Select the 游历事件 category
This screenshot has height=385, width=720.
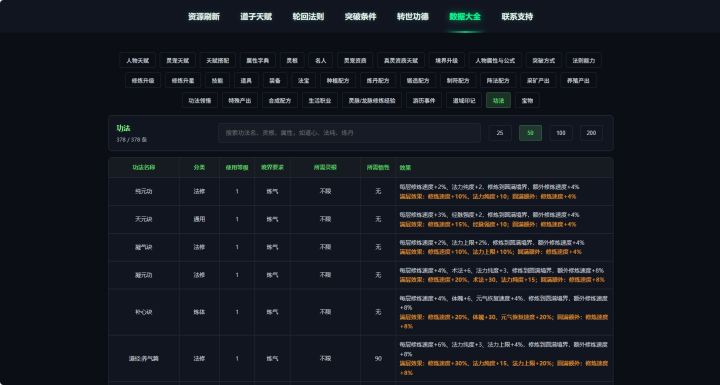(424, 101)
